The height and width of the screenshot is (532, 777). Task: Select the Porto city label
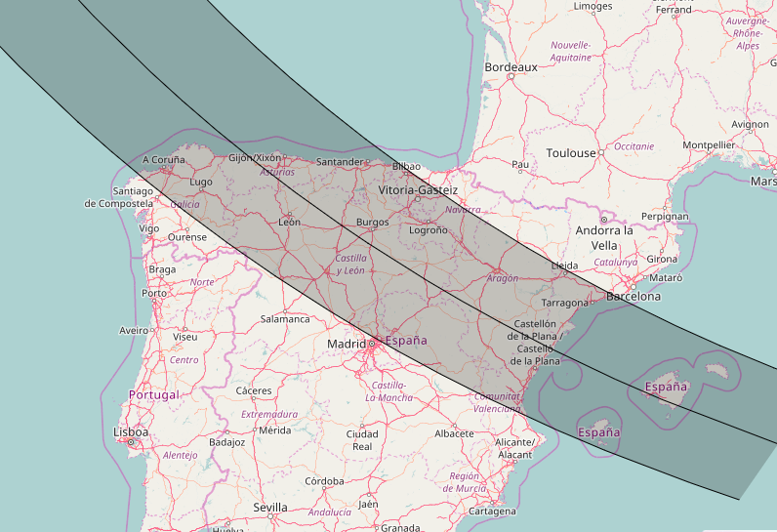pos(153,293)
